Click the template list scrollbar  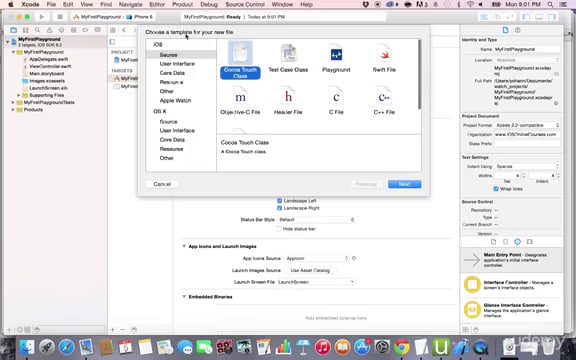click(x=419, y=75)
